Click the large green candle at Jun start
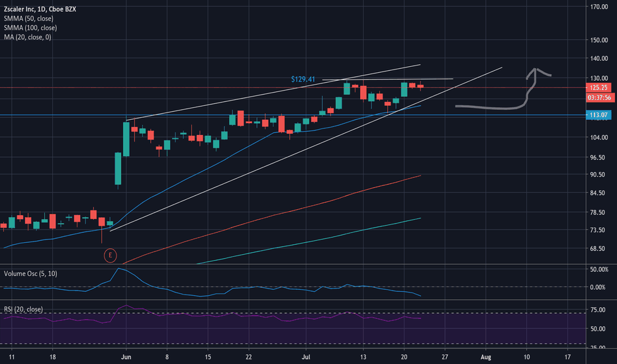 point(126,139)
